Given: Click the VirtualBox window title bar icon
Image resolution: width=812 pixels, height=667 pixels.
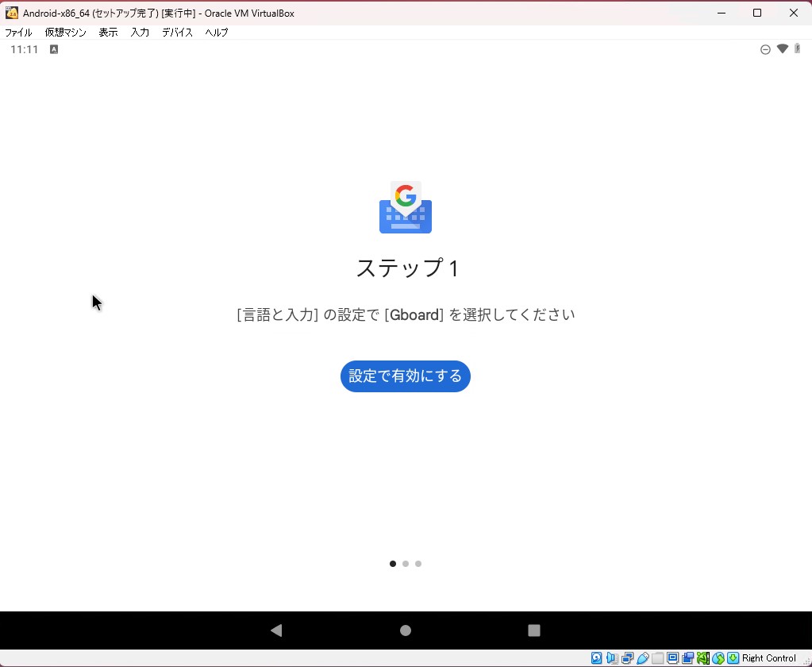Looking at the screenshot, I should click(x=11, y=13).
